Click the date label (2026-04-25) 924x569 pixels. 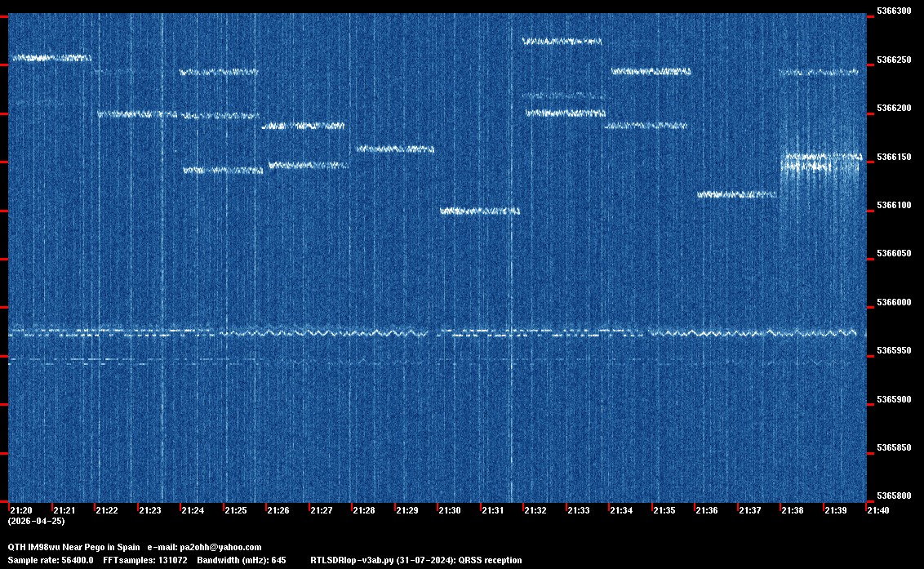click(x=36, y=521)
